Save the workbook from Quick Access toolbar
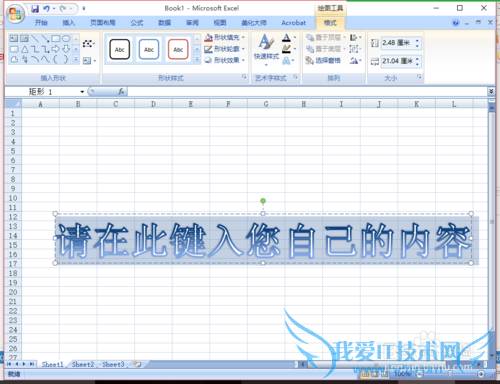The height and width of the screenshot is (384, 500). point(35,9)
